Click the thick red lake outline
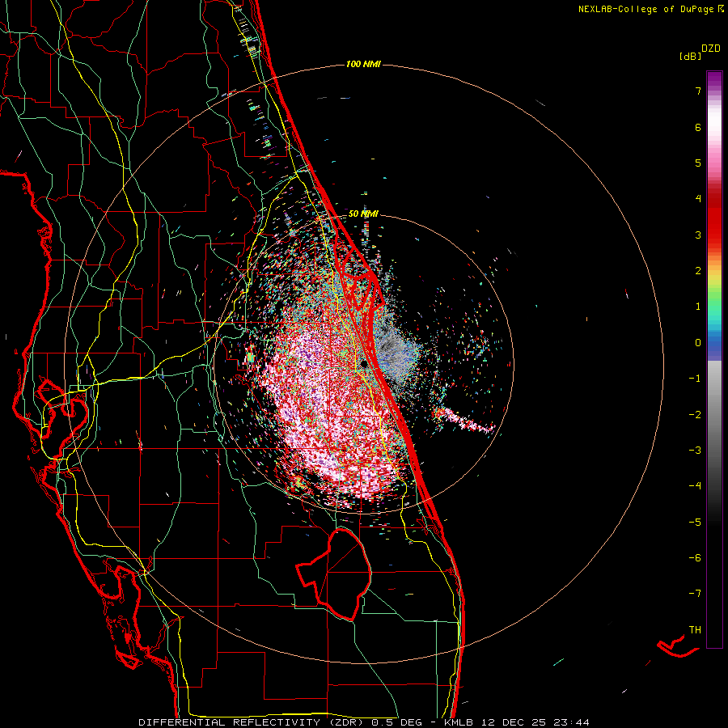 [x=334, y=574]
